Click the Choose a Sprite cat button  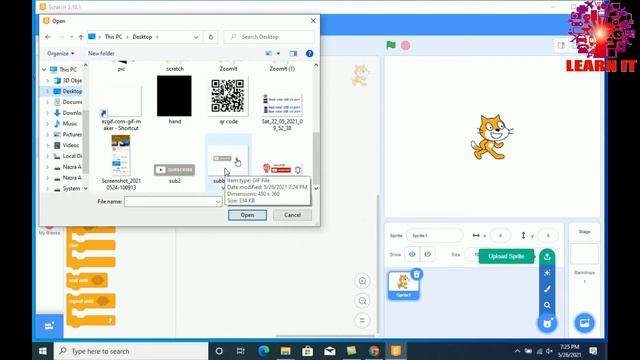[547, 323]
